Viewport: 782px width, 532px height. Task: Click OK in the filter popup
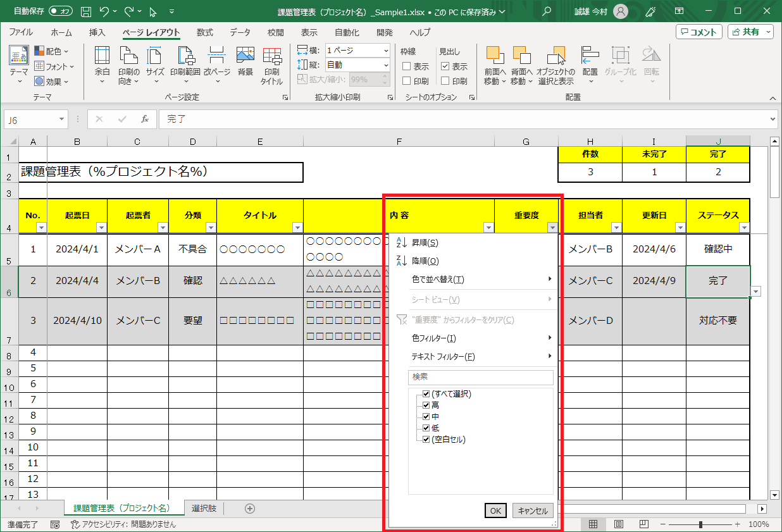495,511
